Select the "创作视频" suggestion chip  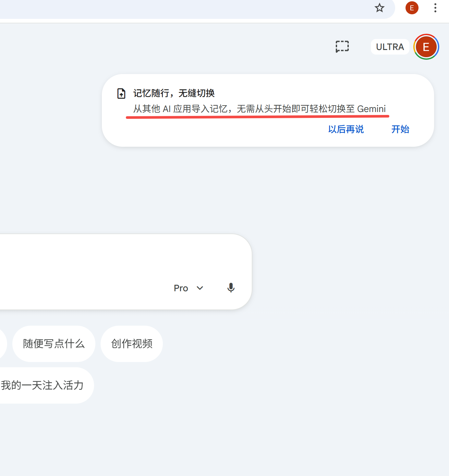click(132, 344)
